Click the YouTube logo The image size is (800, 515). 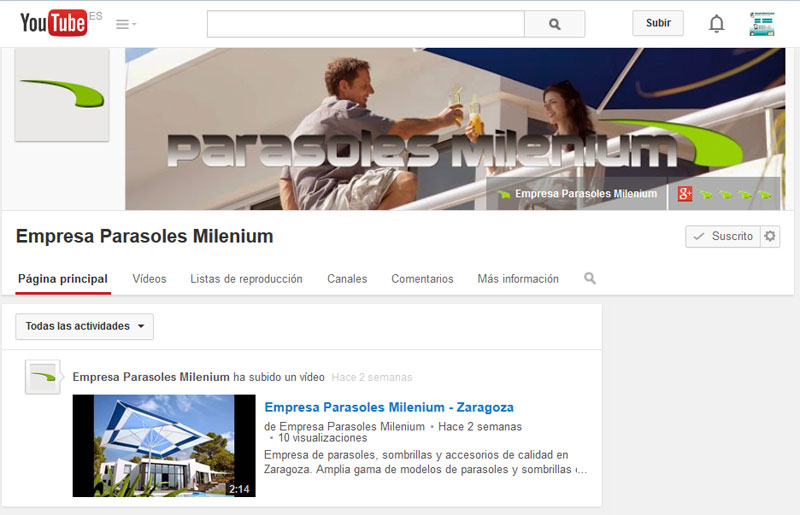pos(54,23)
